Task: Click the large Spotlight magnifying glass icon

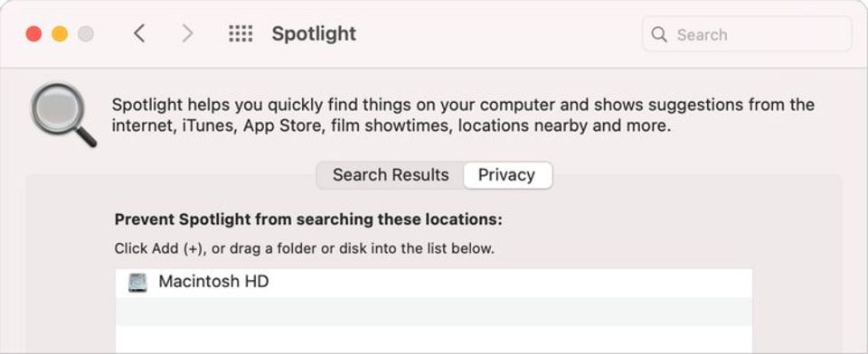Action: click(62, 115)
